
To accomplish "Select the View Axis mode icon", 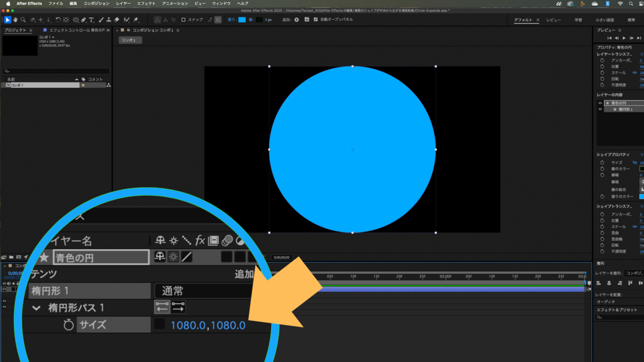I will (173, 20).
